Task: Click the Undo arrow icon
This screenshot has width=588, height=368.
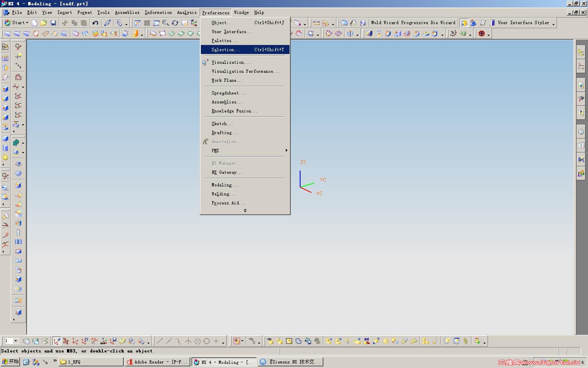Action: click(x=95, y=23)
